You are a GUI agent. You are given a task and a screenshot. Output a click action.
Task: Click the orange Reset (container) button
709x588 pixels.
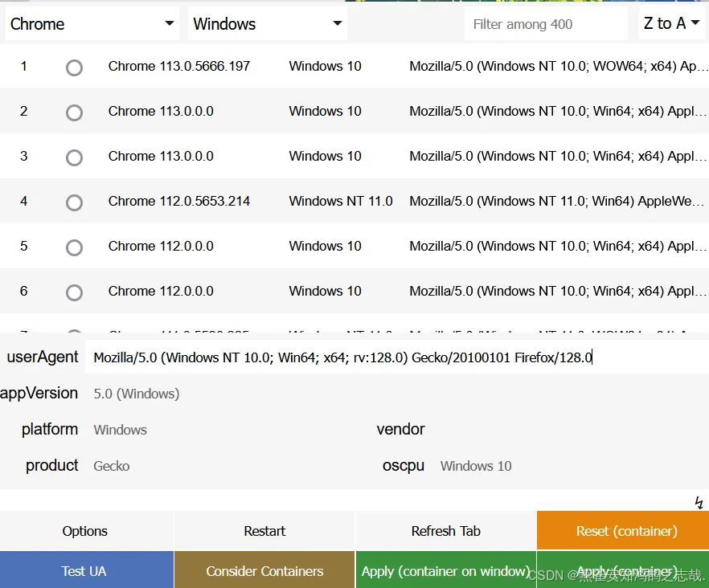[x=623, y=531]
